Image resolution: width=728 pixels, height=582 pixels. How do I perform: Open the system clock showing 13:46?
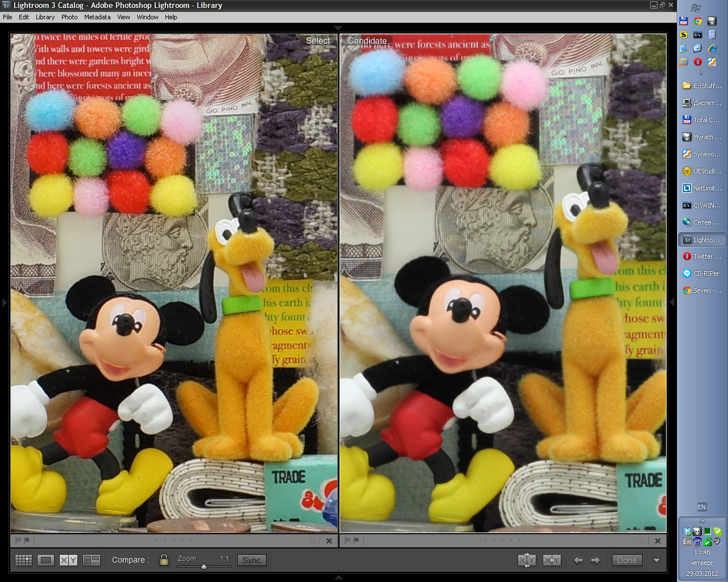coord(702,552)
